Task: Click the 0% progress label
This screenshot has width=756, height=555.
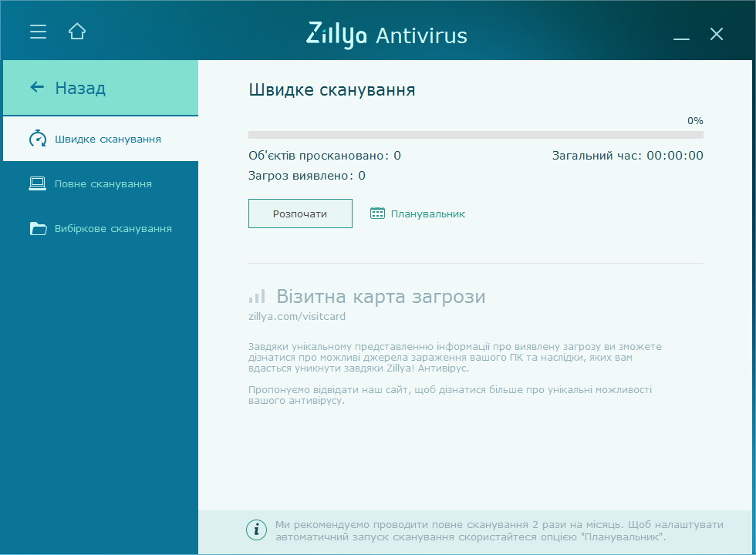Action: [x=695, y=120]
